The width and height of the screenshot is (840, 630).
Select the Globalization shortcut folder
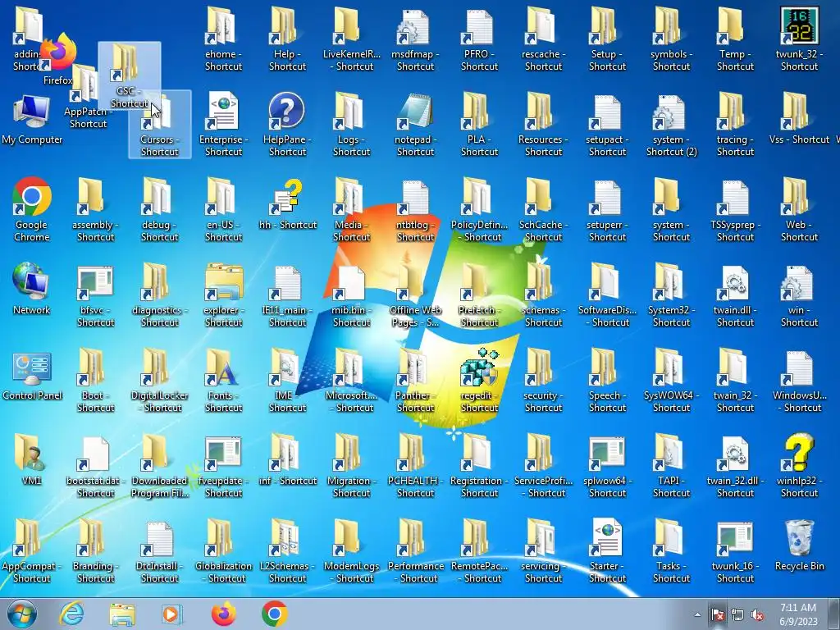point(223,550)
